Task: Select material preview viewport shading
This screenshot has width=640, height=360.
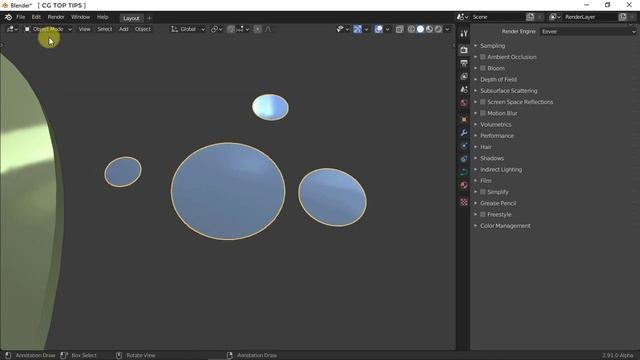Action: (429, 29)
